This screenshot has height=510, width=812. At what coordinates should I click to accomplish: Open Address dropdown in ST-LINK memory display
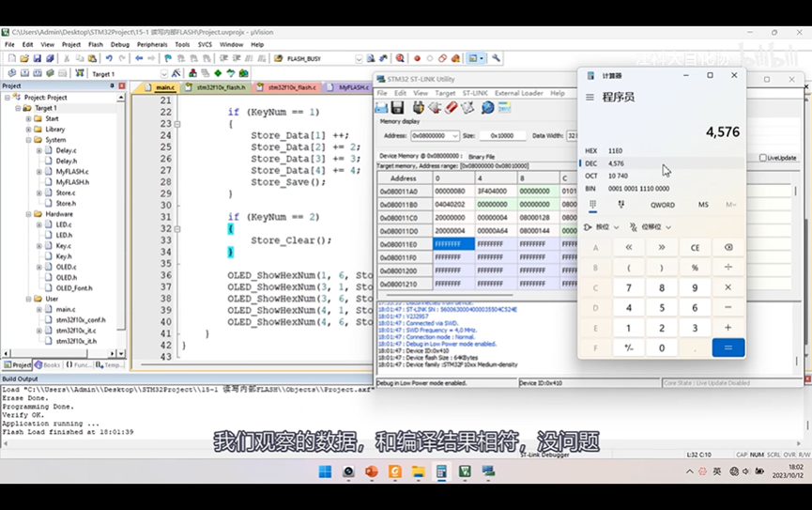click(454, 136)
